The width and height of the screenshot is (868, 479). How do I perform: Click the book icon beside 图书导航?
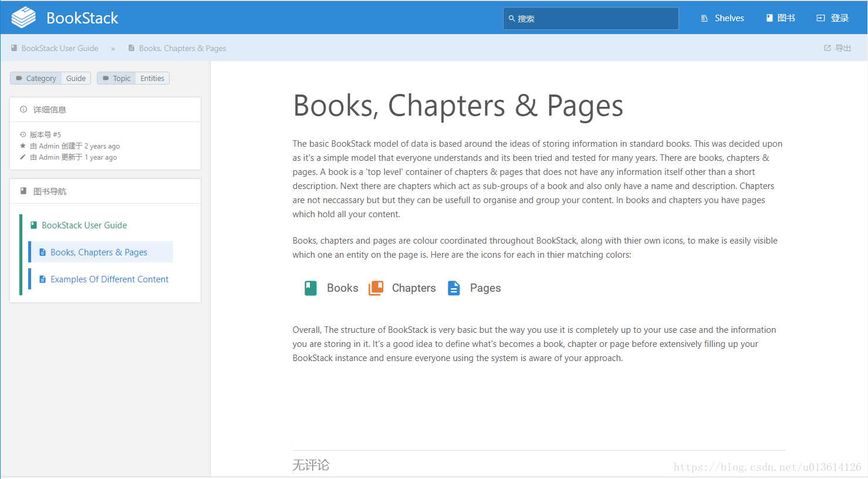pyautogui.click(x=23, y=191)
